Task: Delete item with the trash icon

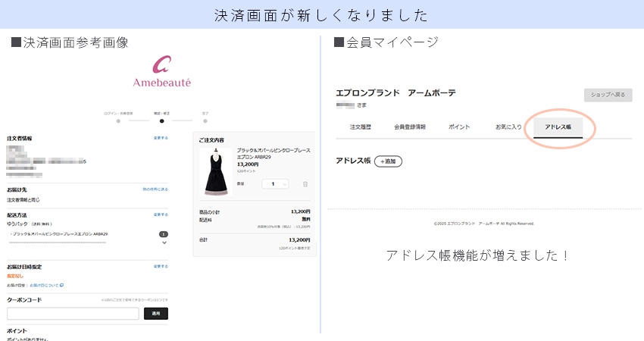Action: pos(305,183)
